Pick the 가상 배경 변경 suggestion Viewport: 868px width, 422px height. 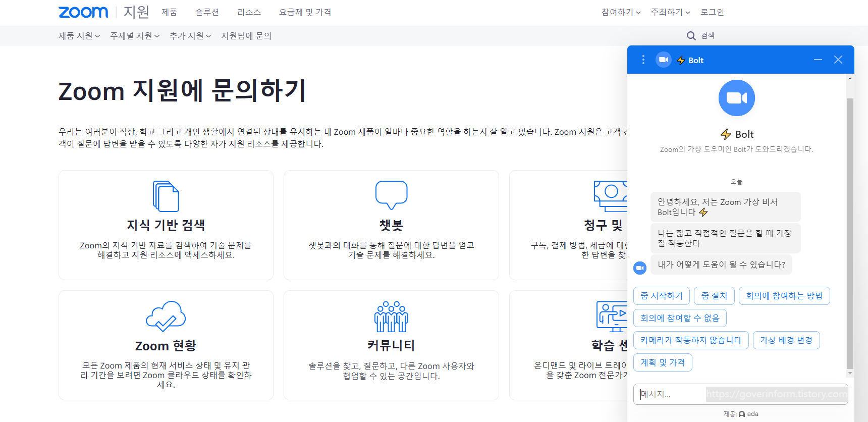pyautogui.click(x=786, y=340)
